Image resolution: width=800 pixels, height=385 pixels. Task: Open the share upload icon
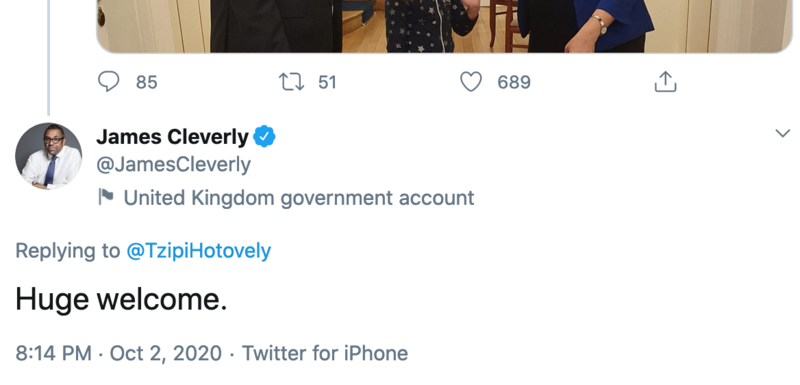665,82
